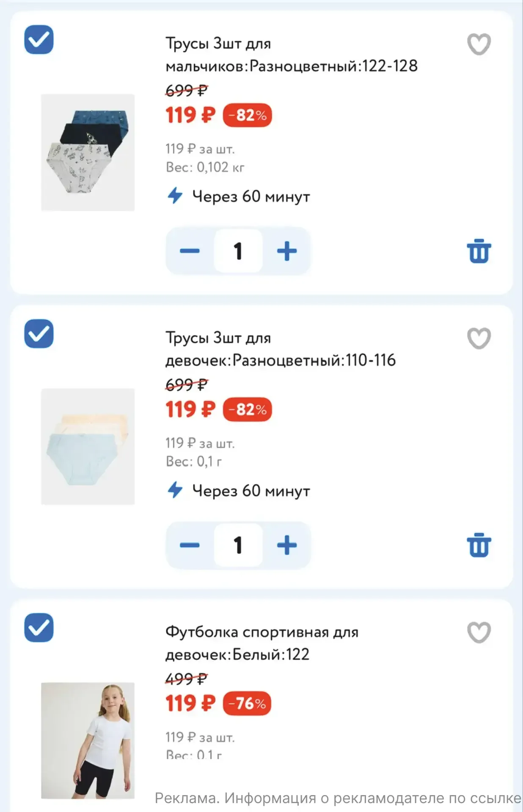Add boys' underwear 122-128 to favorites

[x=479, y=44]
